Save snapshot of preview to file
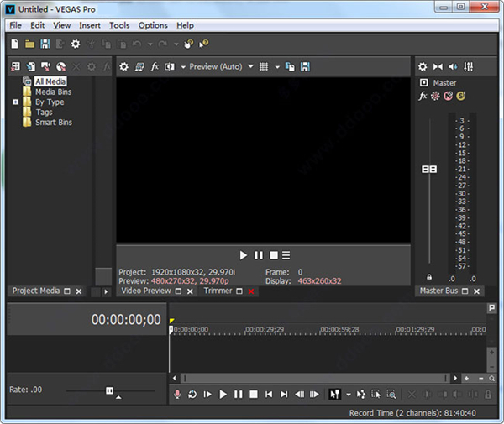Screen dimensions: 504x424 pos(306,66)
